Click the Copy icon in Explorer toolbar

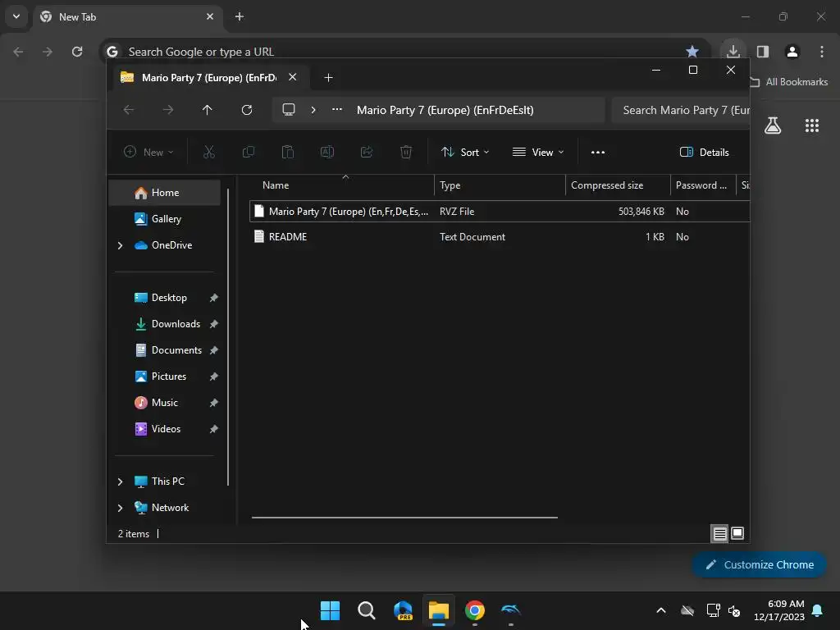(x=249, y=152)
